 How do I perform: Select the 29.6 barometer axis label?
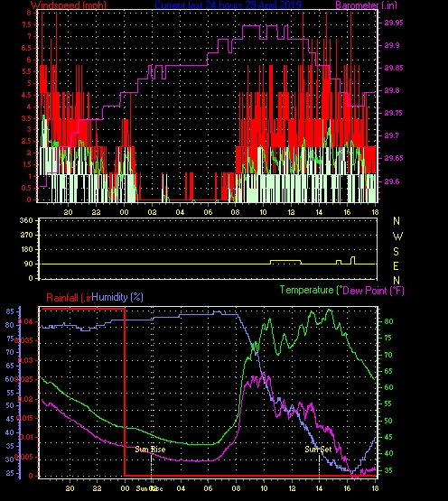click(392, 181)
